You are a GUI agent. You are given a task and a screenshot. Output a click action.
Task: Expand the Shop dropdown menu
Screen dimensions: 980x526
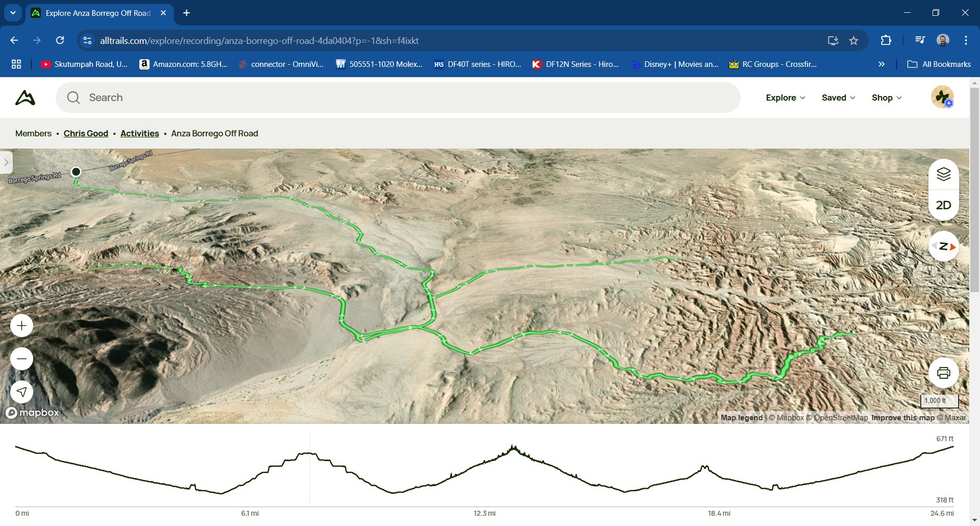pos(886,98)
